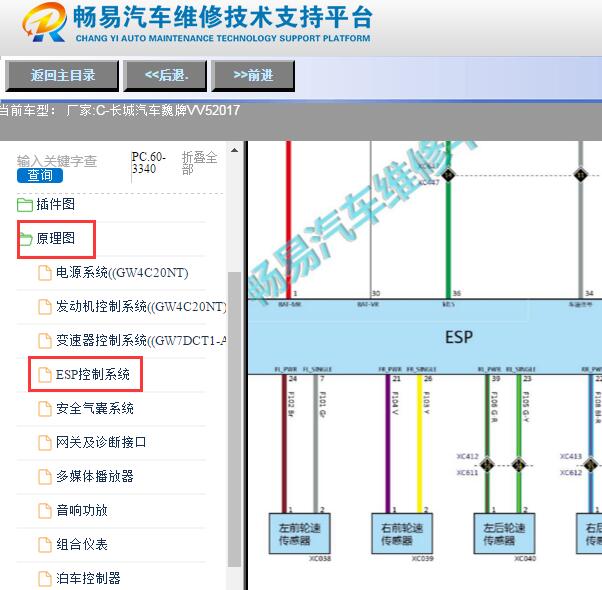Screen dimensions: 602x590
Task: Click document icon beside 安全气囊系统
Action: (x=45, y=409)
